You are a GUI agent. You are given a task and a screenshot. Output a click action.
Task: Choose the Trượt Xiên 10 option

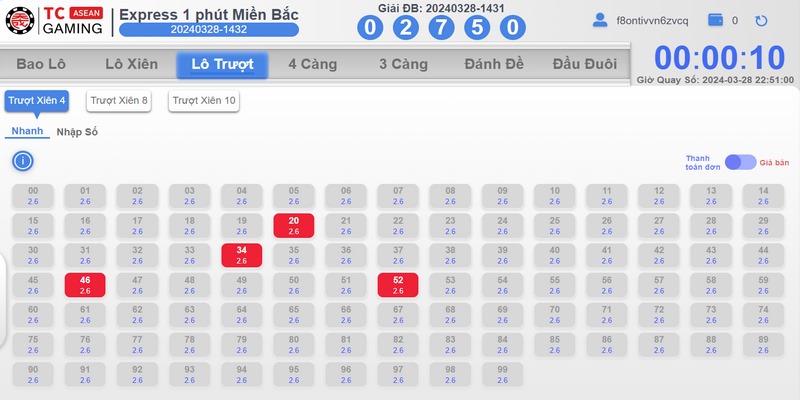pyautogui.click(x=204, y=101)
